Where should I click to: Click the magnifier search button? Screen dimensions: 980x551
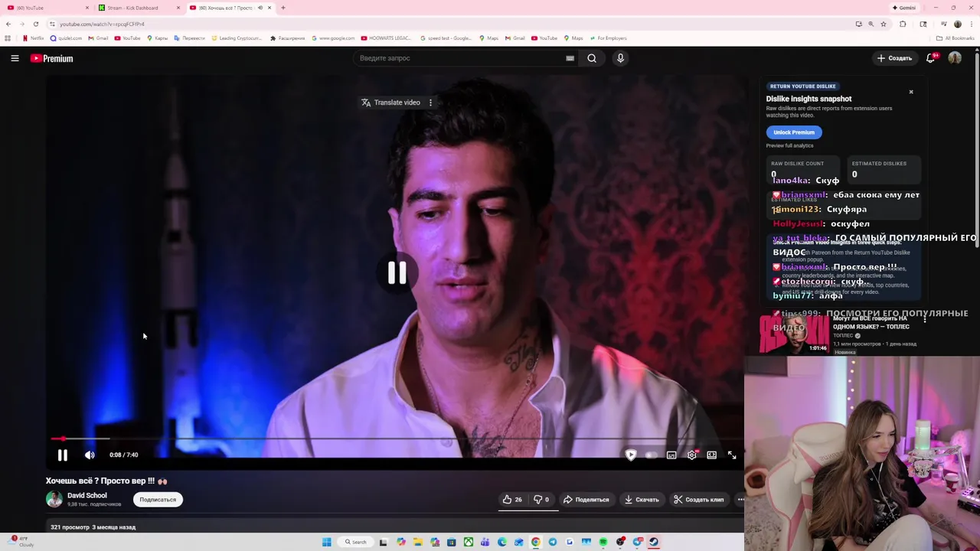coord(592,58)
